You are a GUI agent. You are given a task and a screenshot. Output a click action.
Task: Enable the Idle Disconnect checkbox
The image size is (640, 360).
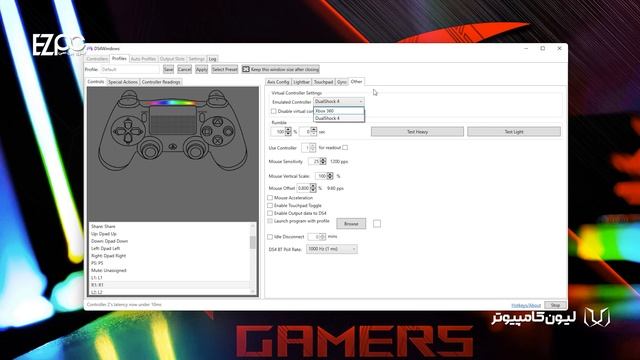270,237
